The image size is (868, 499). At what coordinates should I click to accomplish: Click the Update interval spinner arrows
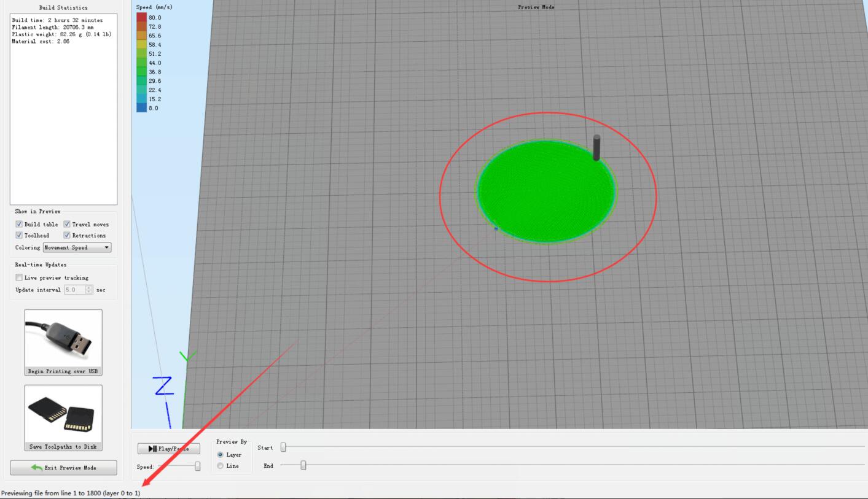[89, 290]
